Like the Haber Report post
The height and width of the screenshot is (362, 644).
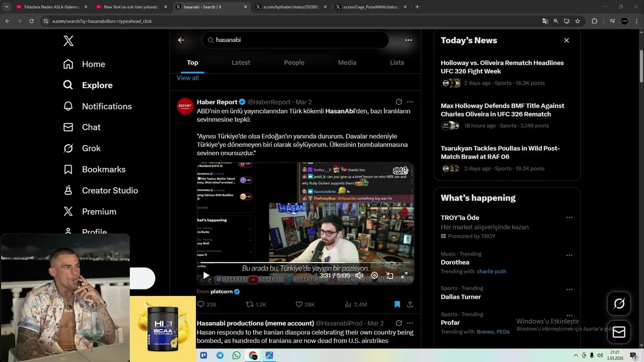(305, 305)
